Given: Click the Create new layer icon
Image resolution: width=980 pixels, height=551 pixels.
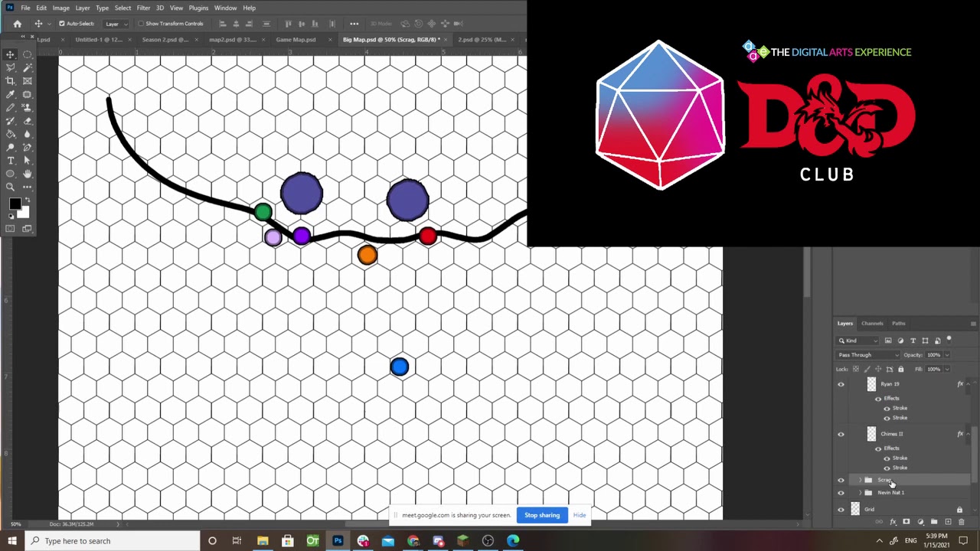Looking at the screenshot, I should 948,522.
